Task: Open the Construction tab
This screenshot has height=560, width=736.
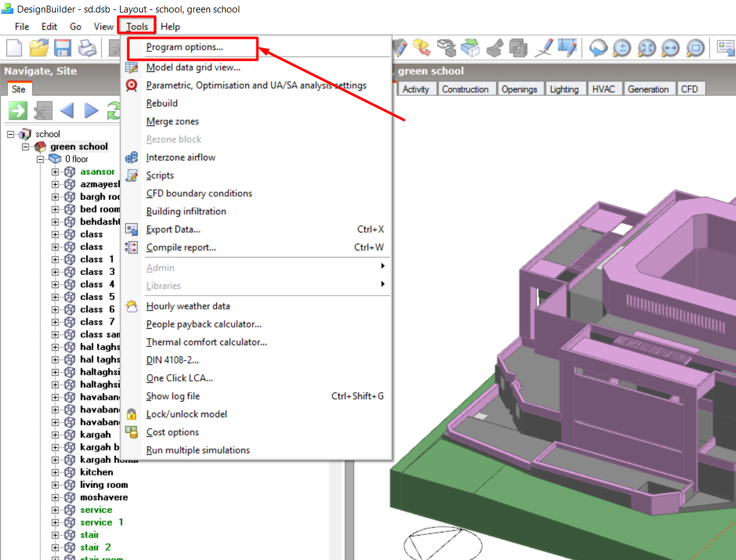Action: (465, 89)
